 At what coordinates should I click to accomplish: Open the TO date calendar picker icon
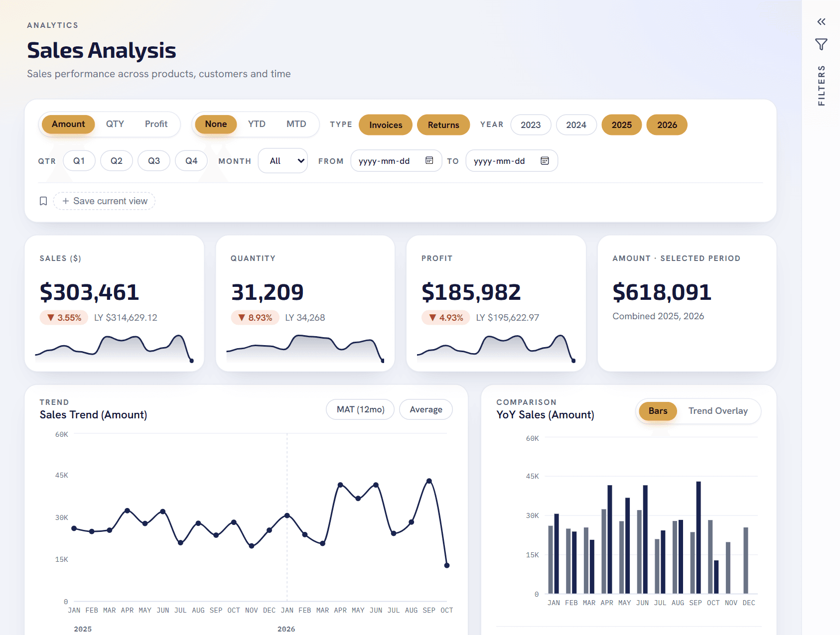point(545,160)
